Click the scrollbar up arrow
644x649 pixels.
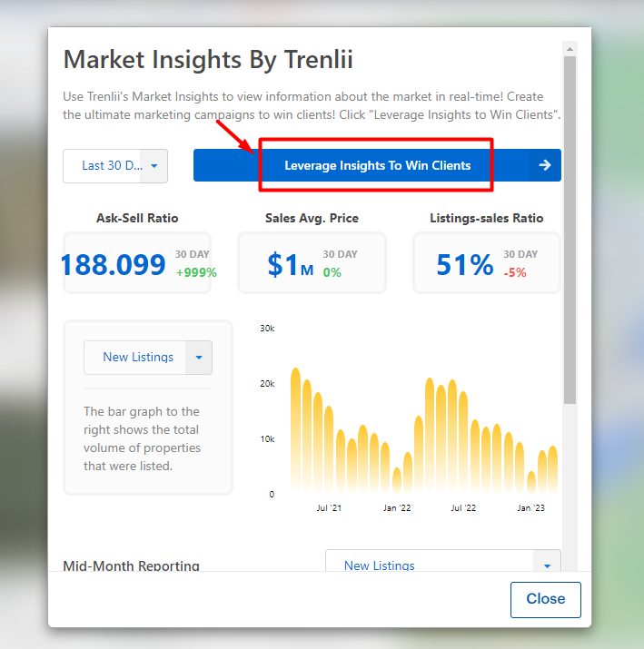click(570, 49)
